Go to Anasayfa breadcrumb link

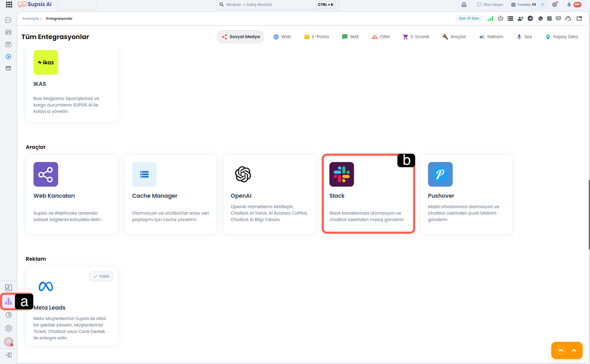[x=31, y=18]
